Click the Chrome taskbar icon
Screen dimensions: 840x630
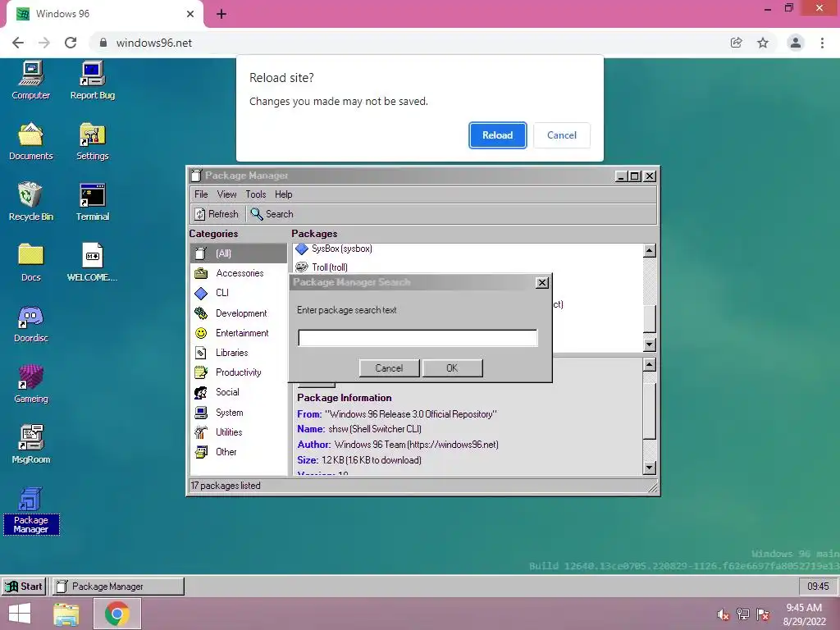coord(117,614)
